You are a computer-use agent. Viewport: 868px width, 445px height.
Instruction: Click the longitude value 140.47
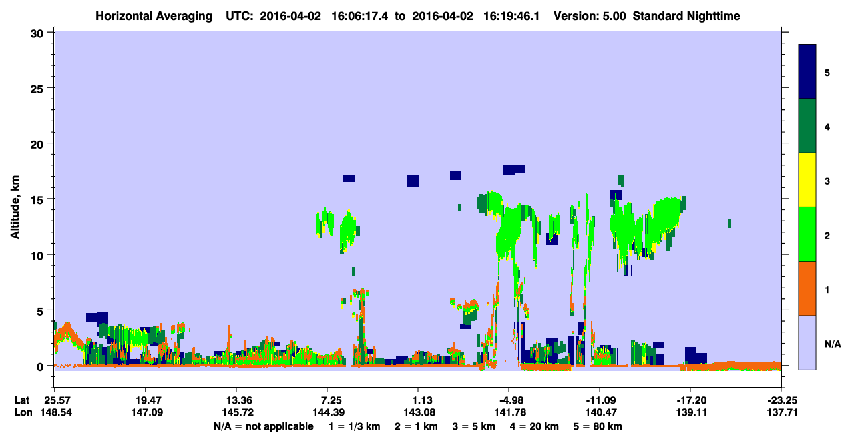pyautogui.click(x=600, y=413)
